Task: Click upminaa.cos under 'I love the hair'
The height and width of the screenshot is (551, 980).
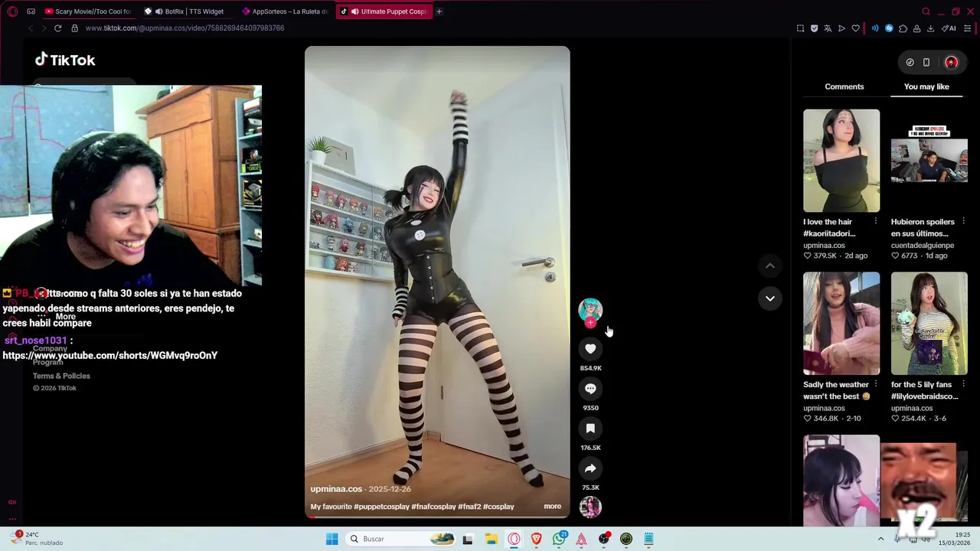Action: pyautogui.click(x=824, y=246)
